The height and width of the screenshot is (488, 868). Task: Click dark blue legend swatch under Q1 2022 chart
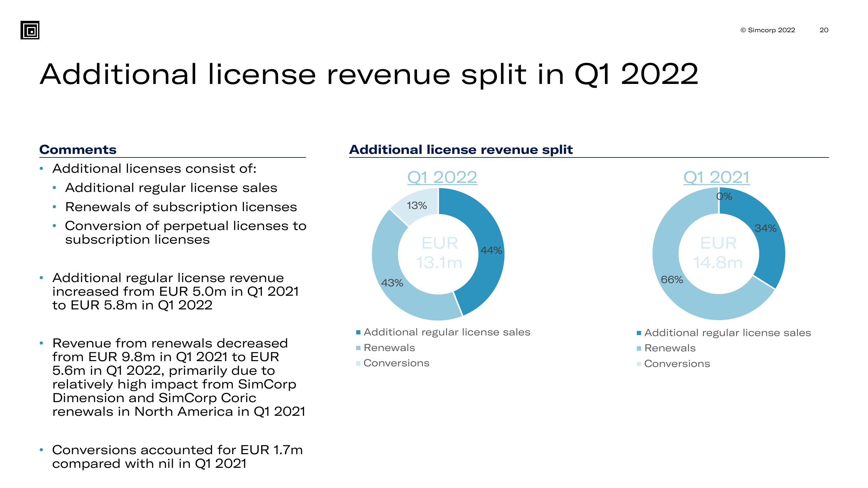[358, 332]
